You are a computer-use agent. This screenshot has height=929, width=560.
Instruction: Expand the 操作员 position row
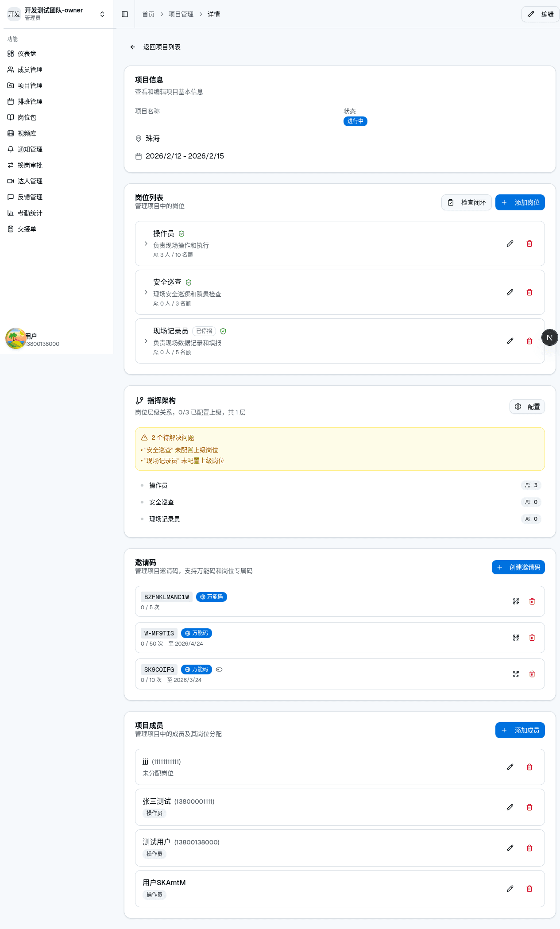click(x=146, y=244)
